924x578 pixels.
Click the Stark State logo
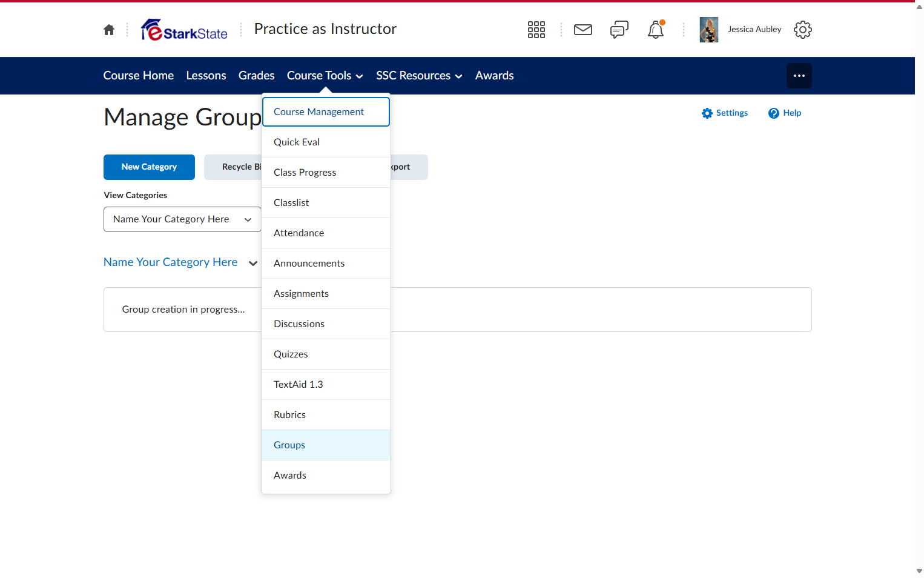tap(184, 30)
